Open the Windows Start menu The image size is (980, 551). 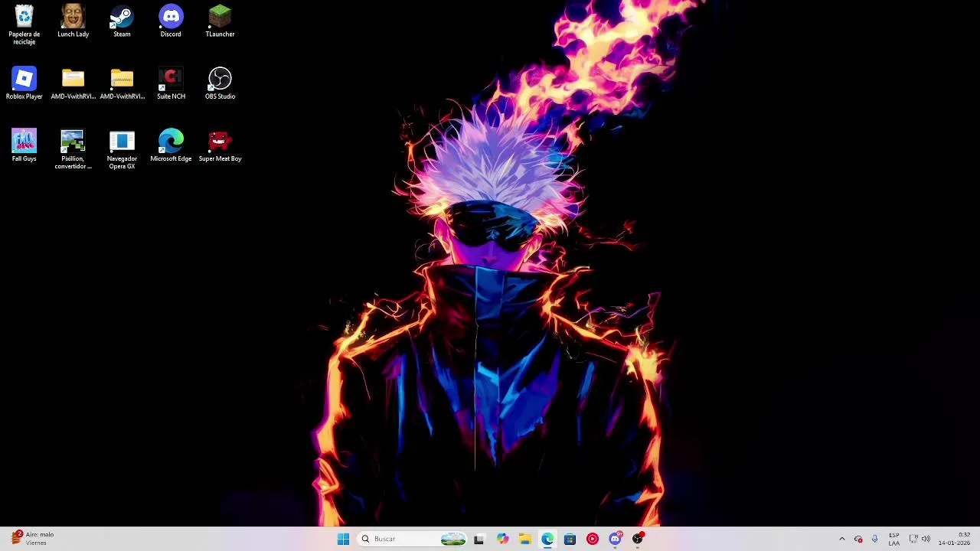click(343, 539)
